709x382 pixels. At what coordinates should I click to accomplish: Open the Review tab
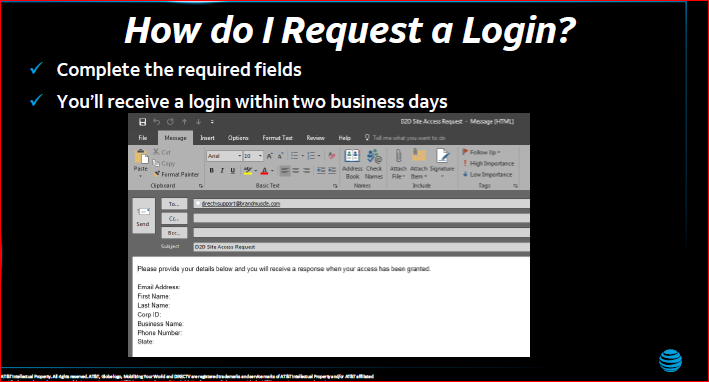pos(316,138)
